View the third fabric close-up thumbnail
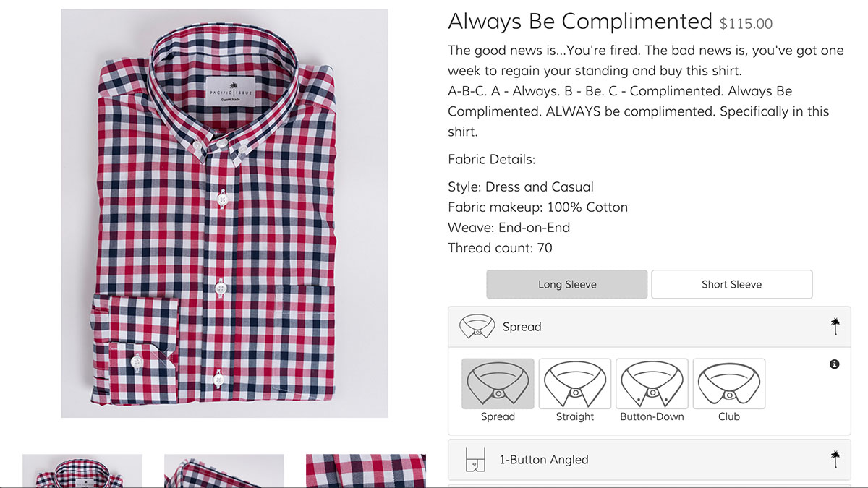868x488 pixels. tap(366, 471)
